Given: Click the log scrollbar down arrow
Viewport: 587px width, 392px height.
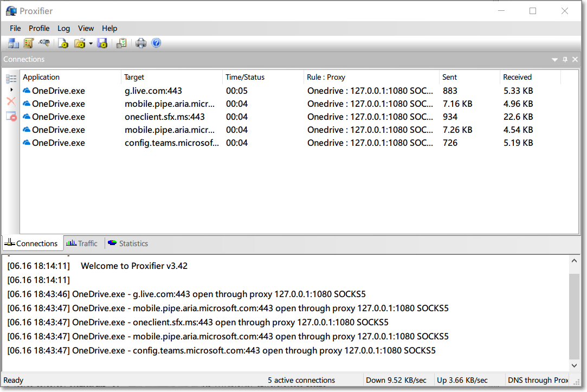Looking at the screenshot, I should pyautogui.click(x=575, y=365).
